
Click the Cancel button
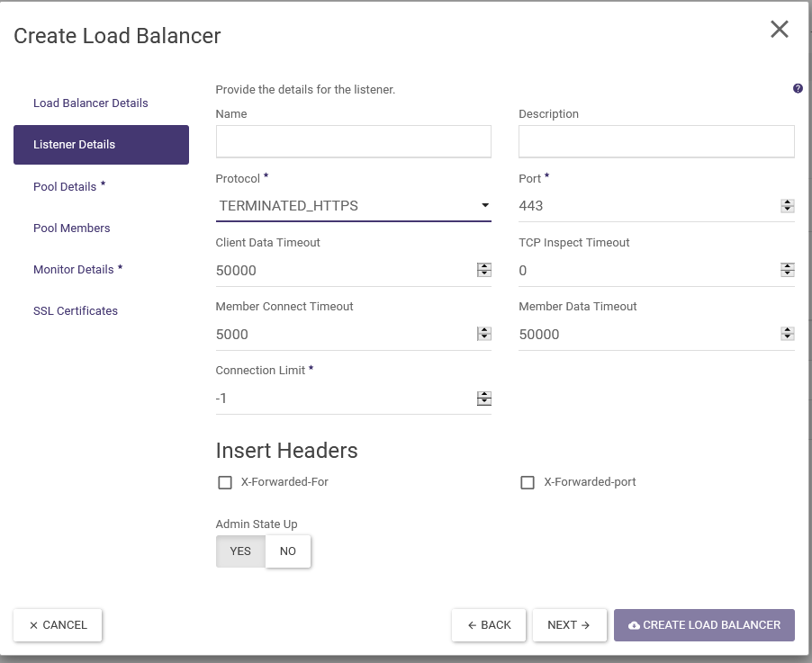58,625
